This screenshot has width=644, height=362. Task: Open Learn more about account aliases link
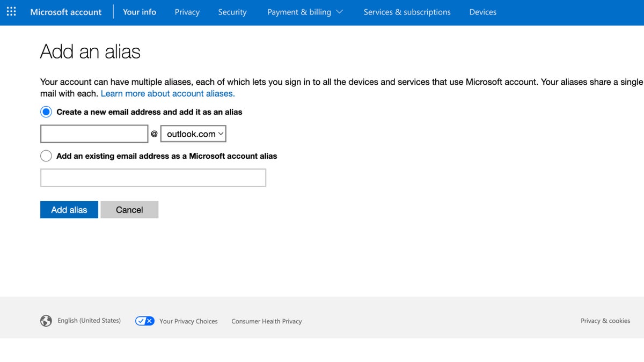point(167,93)
